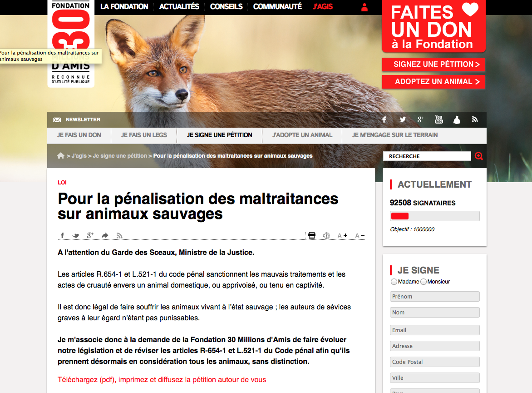
Task: Click the RSS feed icon in the newsletter bar
Action: (475, 119)
